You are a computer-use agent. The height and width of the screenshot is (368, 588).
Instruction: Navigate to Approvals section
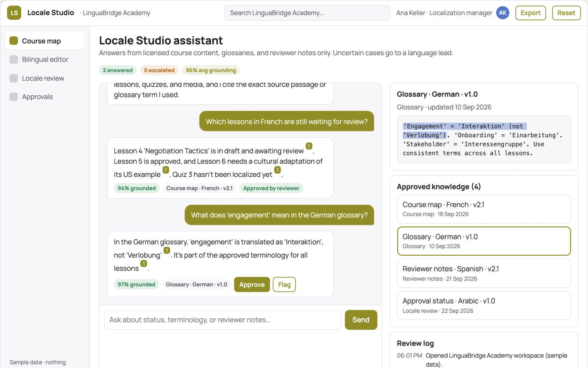click(45, 96)
